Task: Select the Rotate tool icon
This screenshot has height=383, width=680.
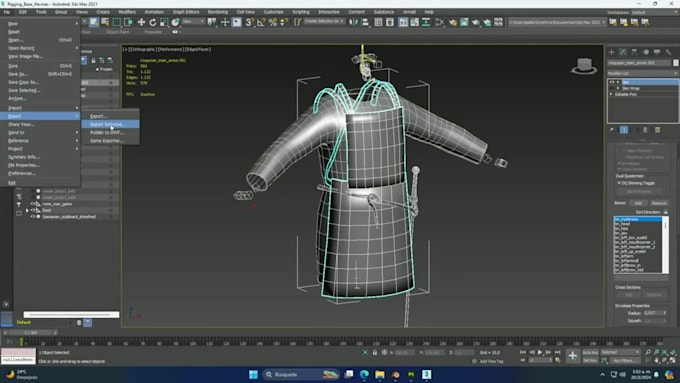Action: [153, 22]
